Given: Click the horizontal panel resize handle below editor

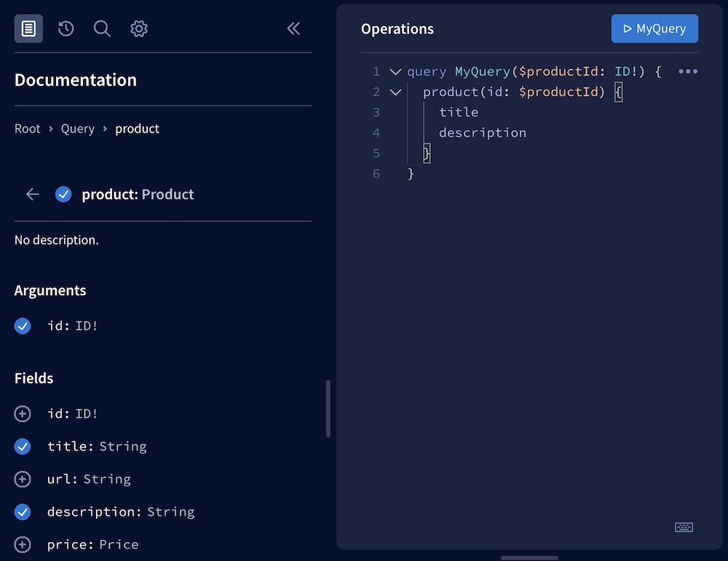Looking at the screenshot, I should point(529,557).
